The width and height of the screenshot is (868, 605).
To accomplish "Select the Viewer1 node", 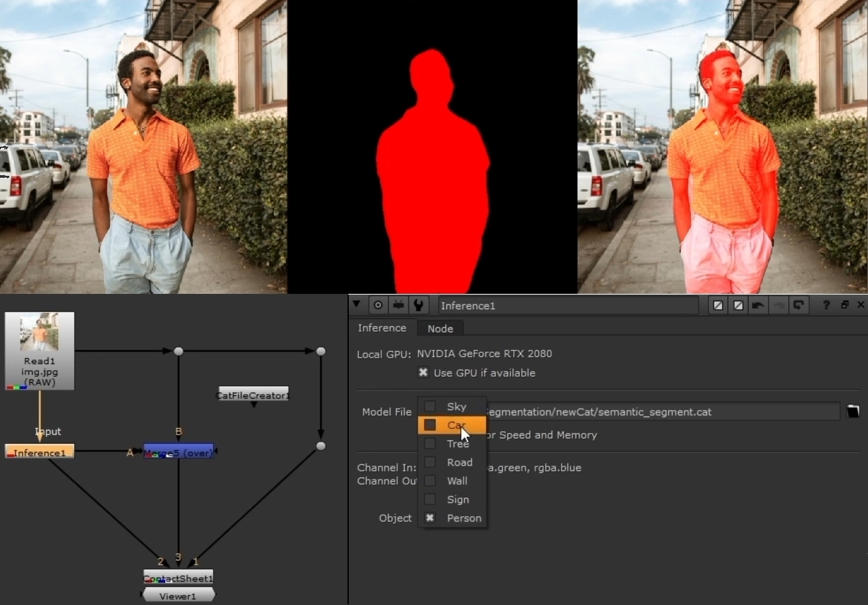I will click(x=178, y=596).
